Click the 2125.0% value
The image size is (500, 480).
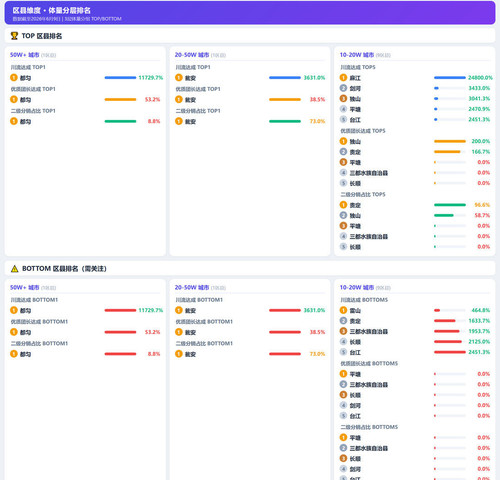(479, 342)
